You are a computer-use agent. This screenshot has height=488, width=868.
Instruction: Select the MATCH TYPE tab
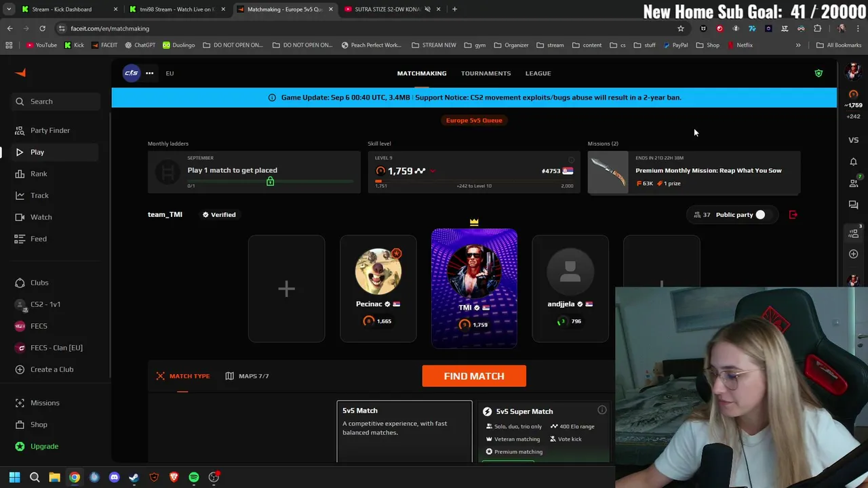pos(183,376)
